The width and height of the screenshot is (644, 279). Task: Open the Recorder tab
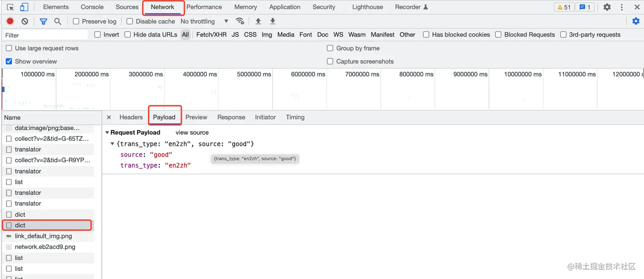(x=411, y=7)
